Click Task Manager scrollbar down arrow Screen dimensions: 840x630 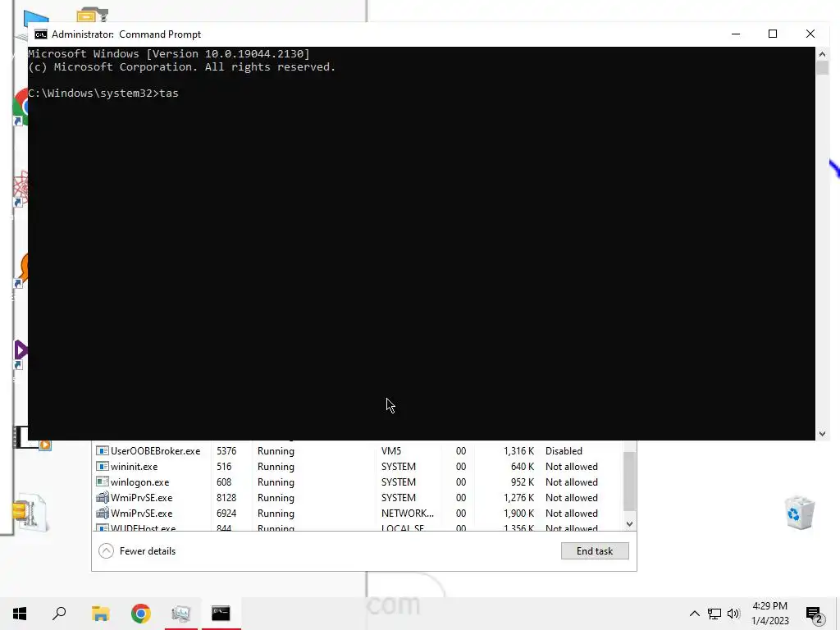(629, 524)
